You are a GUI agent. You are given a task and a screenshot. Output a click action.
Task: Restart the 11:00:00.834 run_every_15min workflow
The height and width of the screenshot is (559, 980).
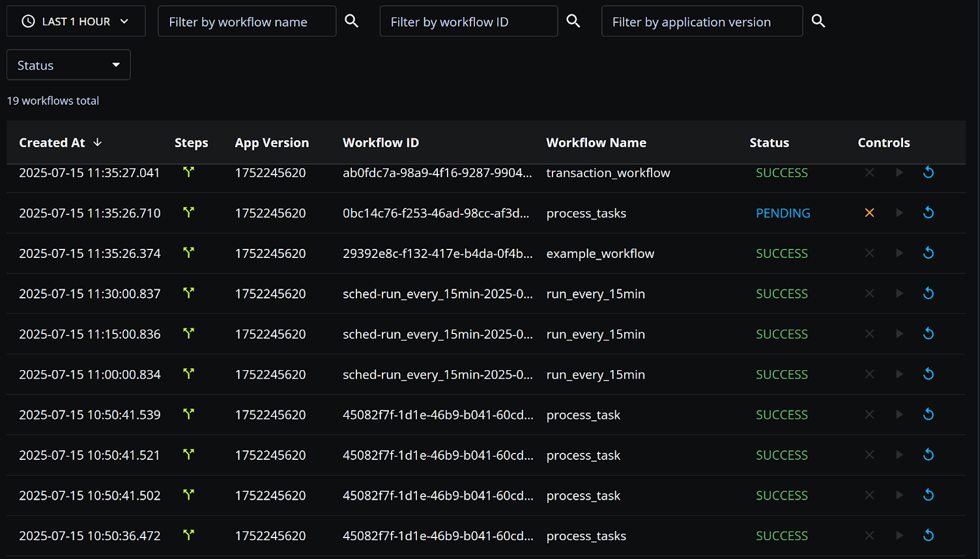click(929, 375)
